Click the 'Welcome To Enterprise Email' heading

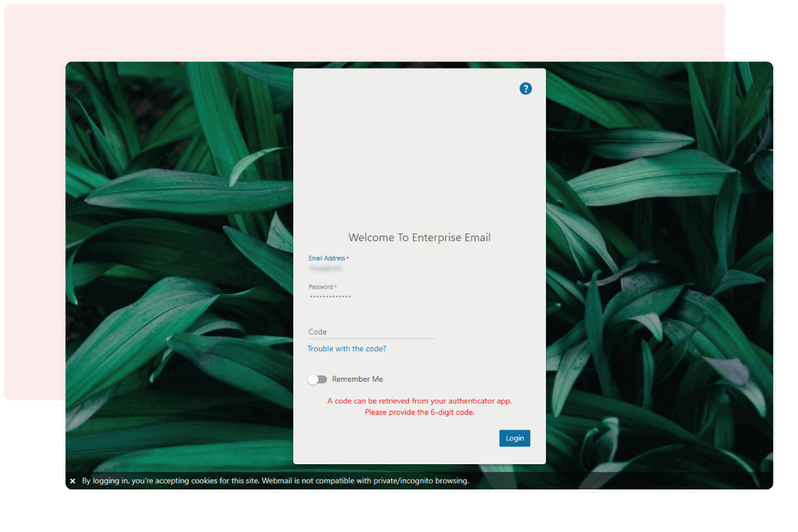pyautogui.click(x=420, y=237)
